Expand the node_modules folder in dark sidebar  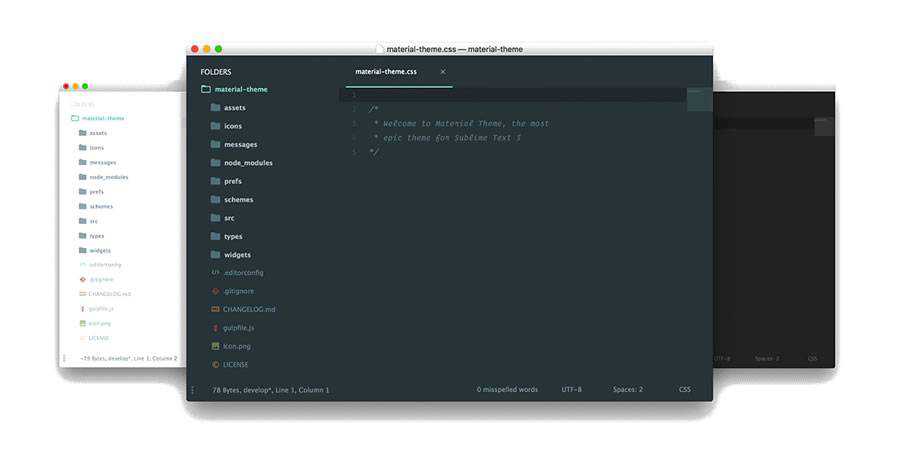(248, 162)
